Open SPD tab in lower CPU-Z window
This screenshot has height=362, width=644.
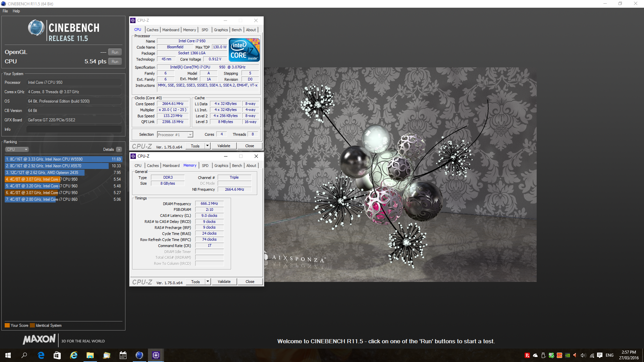click(x=205, y=166)
